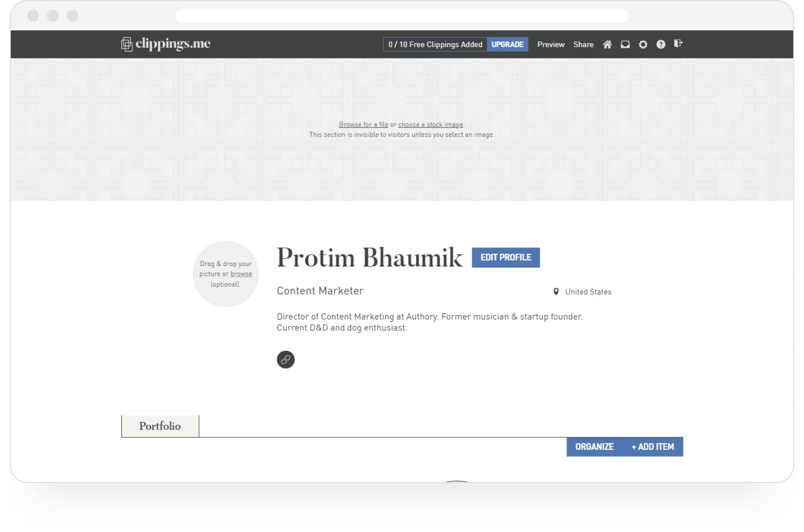This screenshot has height=532, width=804.
Task: Click the + ADD ITEM button
Action: [x=653, y=447]
